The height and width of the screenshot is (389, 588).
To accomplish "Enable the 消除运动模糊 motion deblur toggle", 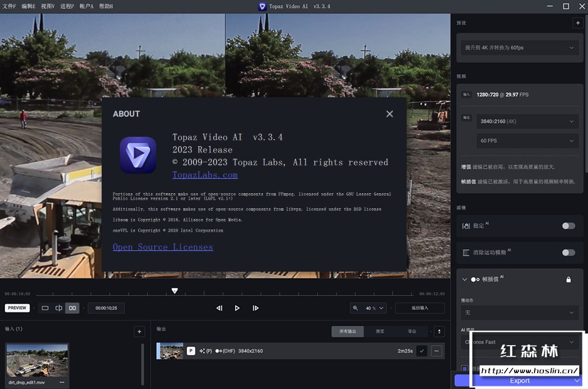I will (569, 253).
